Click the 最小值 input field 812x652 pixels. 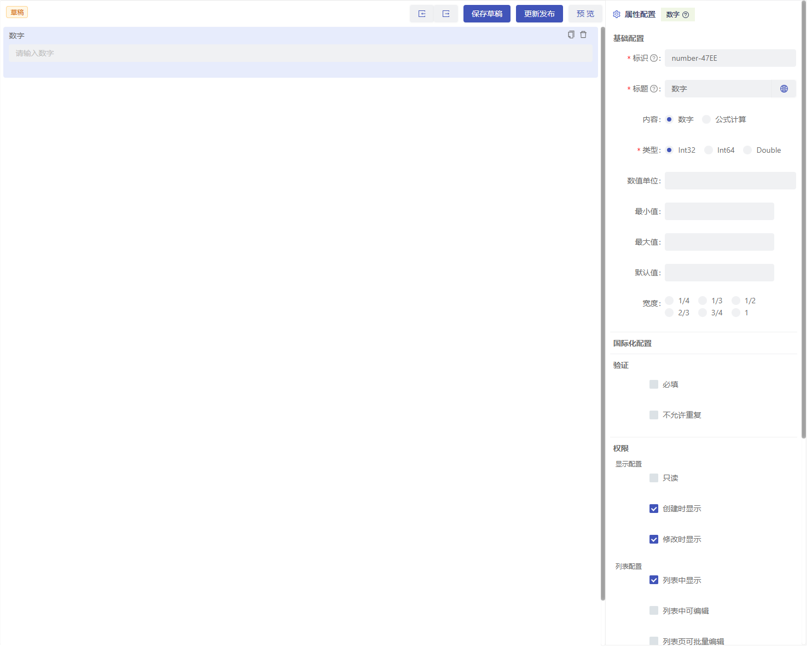tap(720, 211)
